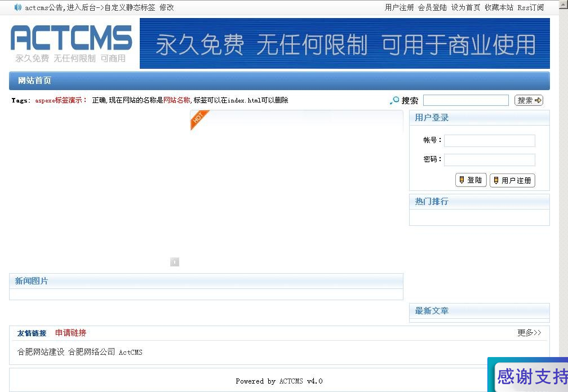
Task: Click aspexe标签演示 tag link
Action: tap(60, 100)
